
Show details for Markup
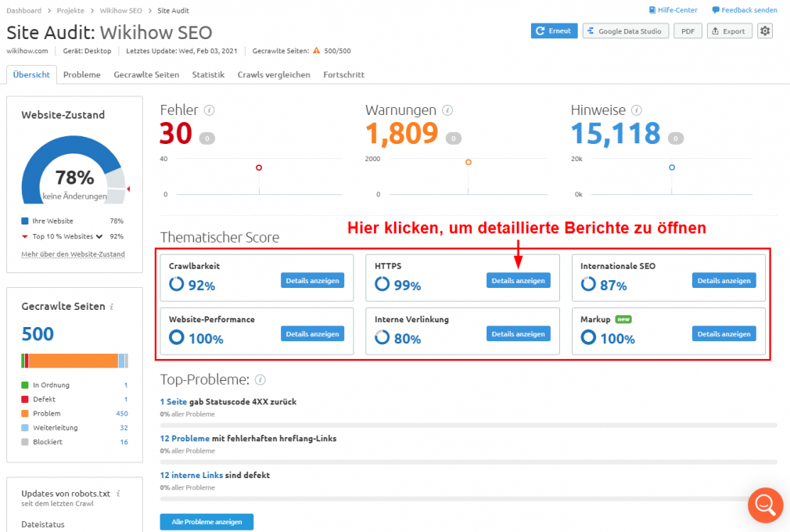pos(724,334)
